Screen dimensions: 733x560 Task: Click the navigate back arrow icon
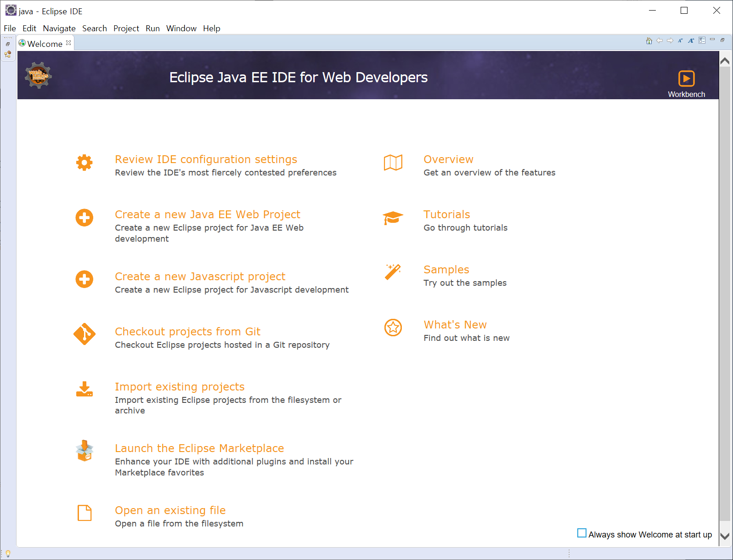click(660, 40)
